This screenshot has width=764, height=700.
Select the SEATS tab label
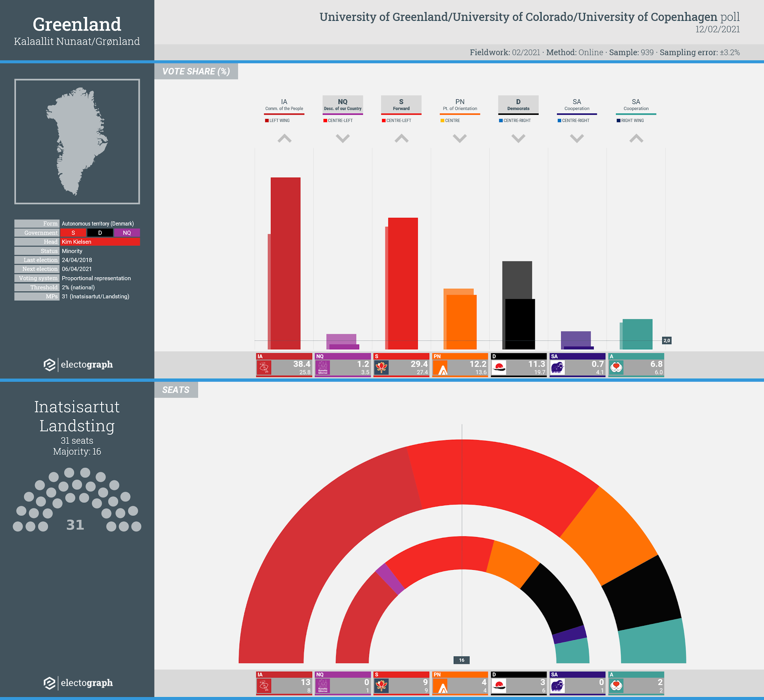pyautogui.click(x=176, y=390)
